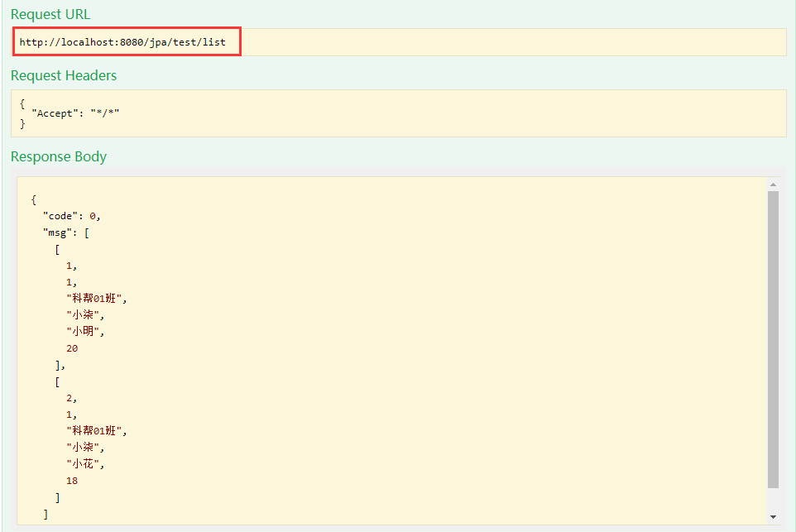Click the opening bracket of the second record

[57, 381]
